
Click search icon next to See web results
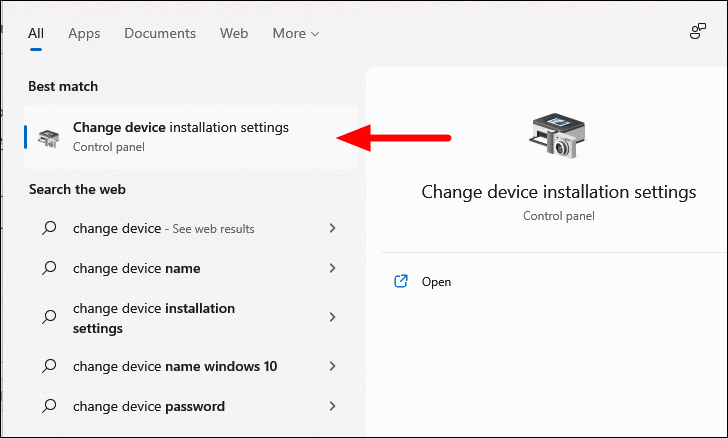coord(49,228)
